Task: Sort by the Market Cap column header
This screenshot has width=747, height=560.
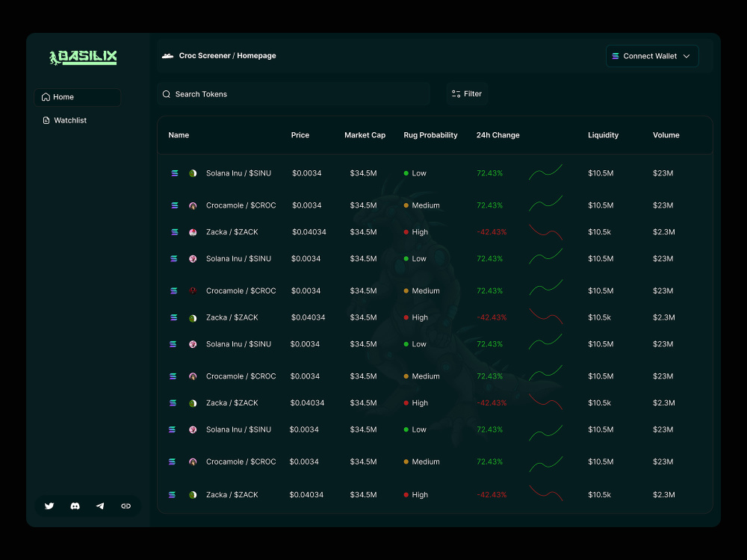Action: pyautogui.click(x=365, y=135)
